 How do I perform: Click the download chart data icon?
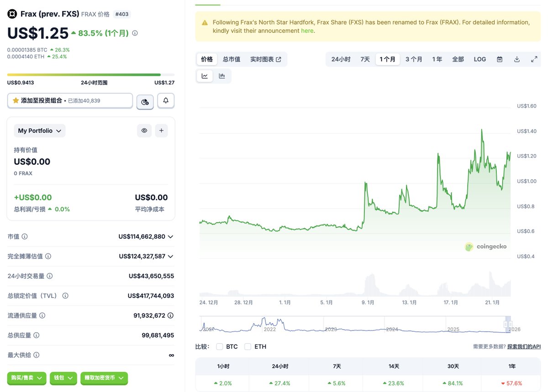click(517, 59)
